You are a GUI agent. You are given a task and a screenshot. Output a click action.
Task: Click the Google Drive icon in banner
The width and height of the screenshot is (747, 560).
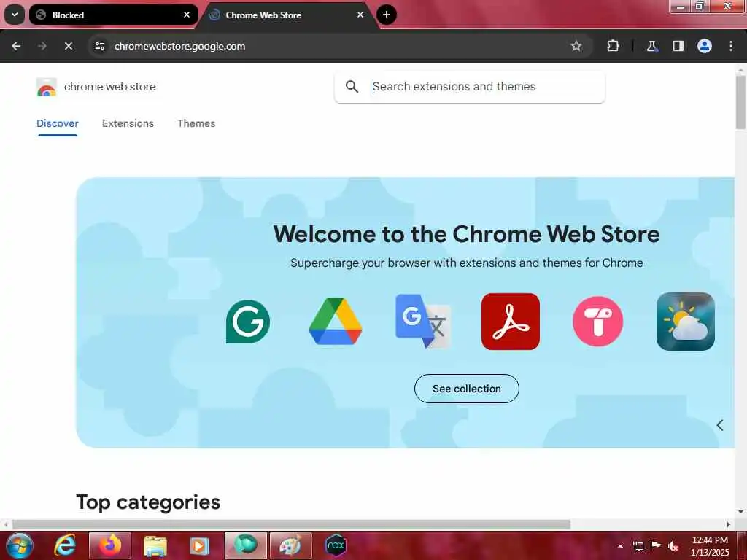coord(336,322)
